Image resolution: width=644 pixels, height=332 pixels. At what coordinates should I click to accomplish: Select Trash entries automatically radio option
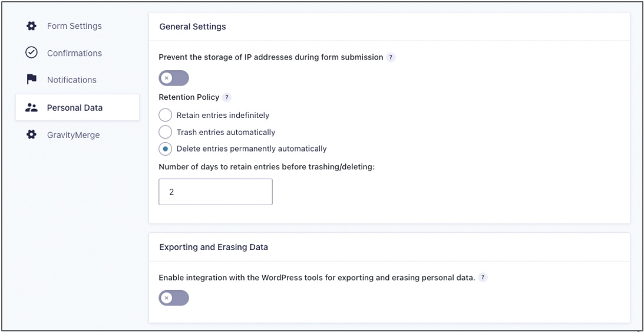point(166,132)
